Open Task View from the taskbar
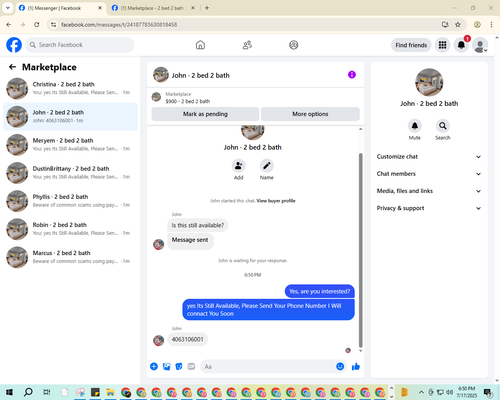The width and height of the screenshot is (500, 400). [x=47, y=392]
